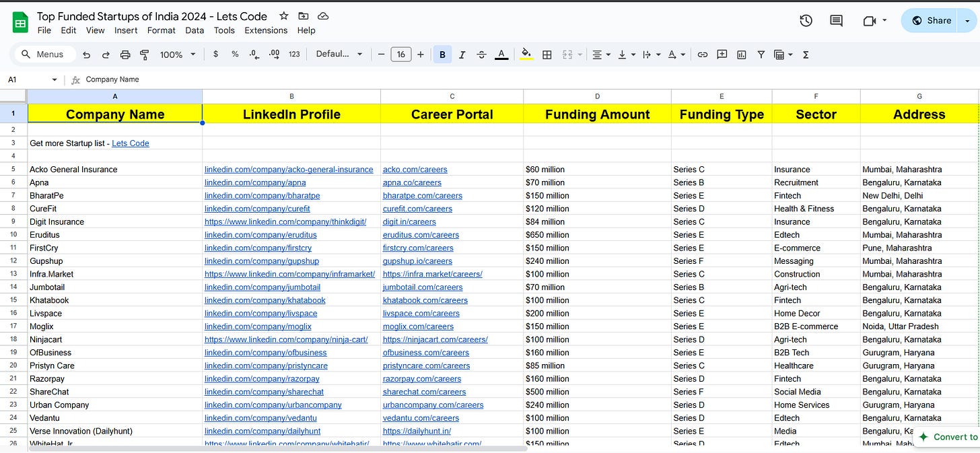Increase decimal places
This screenshot has height=453, width=980.
click(x=274, y=55)
